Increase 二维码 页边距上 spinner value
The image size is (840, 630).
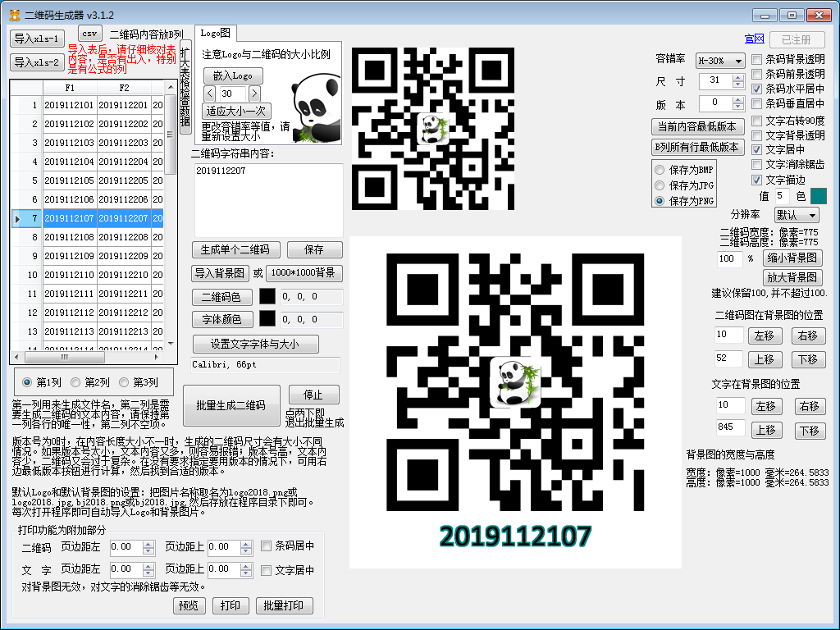click(x=246, y=544)
